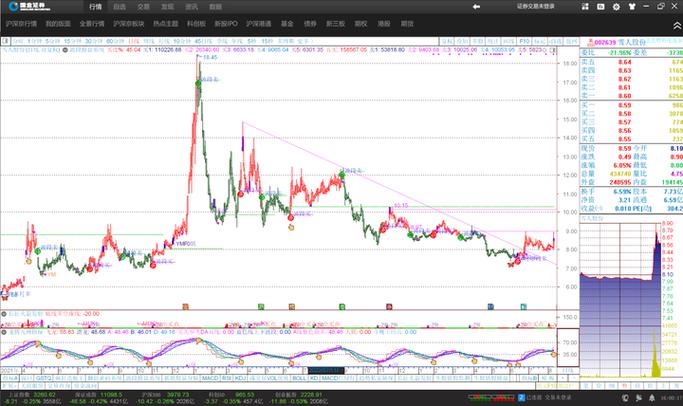Open the 债券 submenu item
683x406 pixels.
[310, 24]
